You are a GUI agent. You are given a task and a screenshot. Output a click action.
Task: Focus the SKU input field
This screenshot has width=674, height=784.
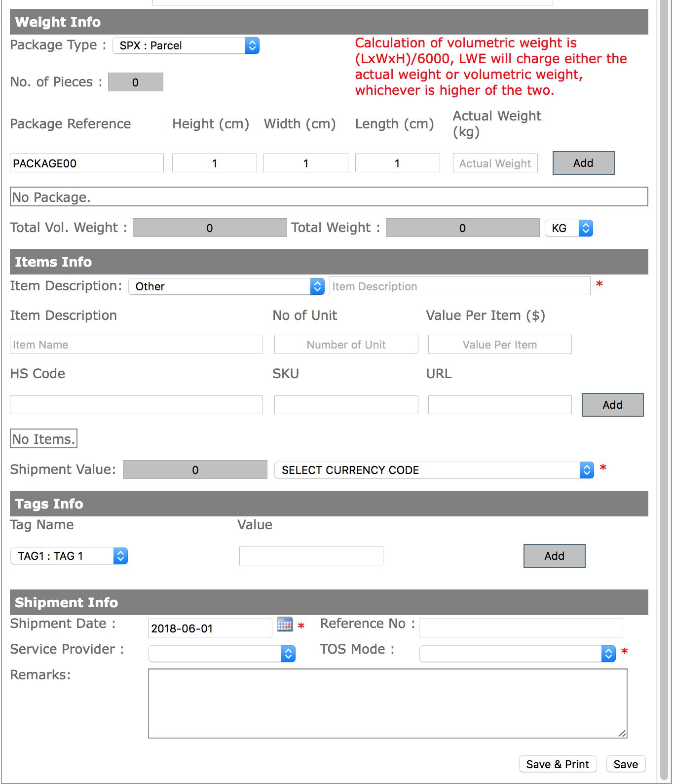click(x=346, y=405)
